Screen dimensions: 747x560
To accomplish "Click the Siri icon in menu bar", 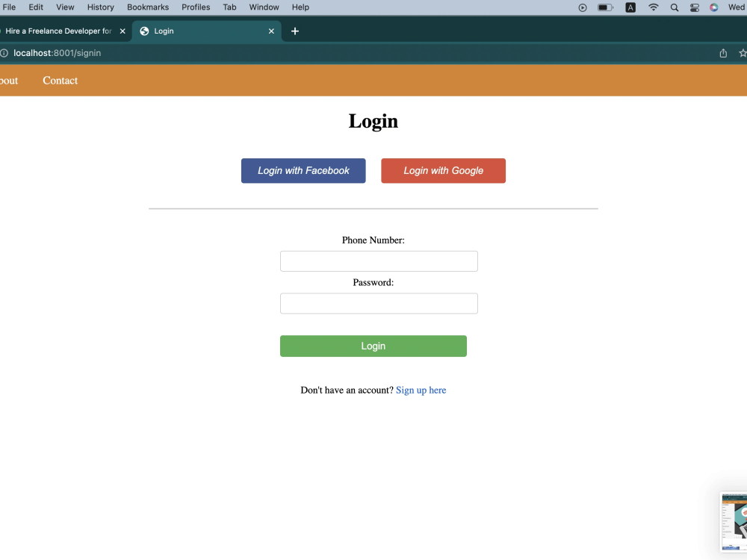I will pos(713,7).
